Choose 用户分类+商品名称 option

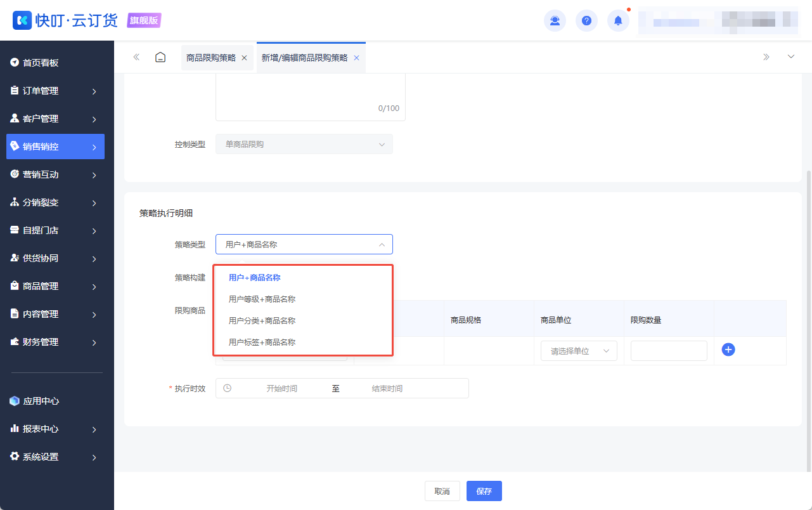[x=303, y=321]
